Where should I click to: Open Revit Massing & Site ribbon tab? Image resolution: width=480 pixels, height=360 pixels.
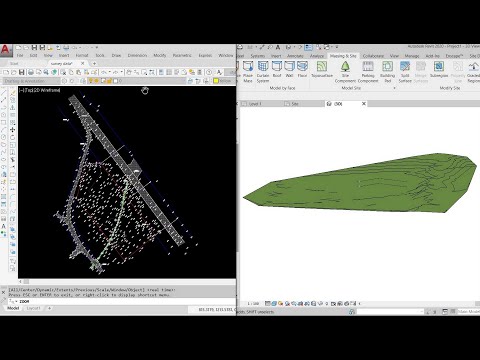click(343, 56)
